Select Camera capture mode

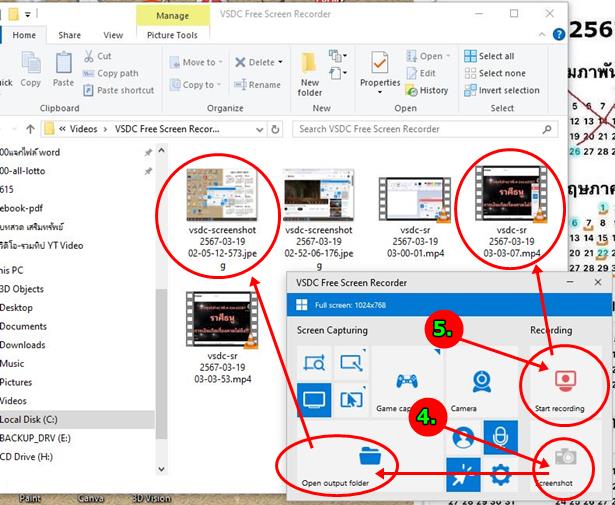pos(482,381)
